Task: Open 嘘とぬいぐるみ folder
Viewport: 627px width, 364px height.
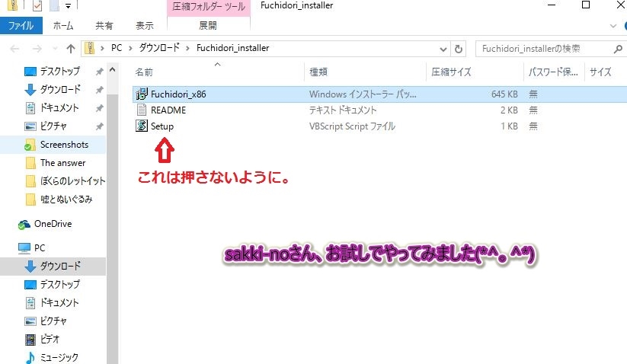Action: pos(66,200)
